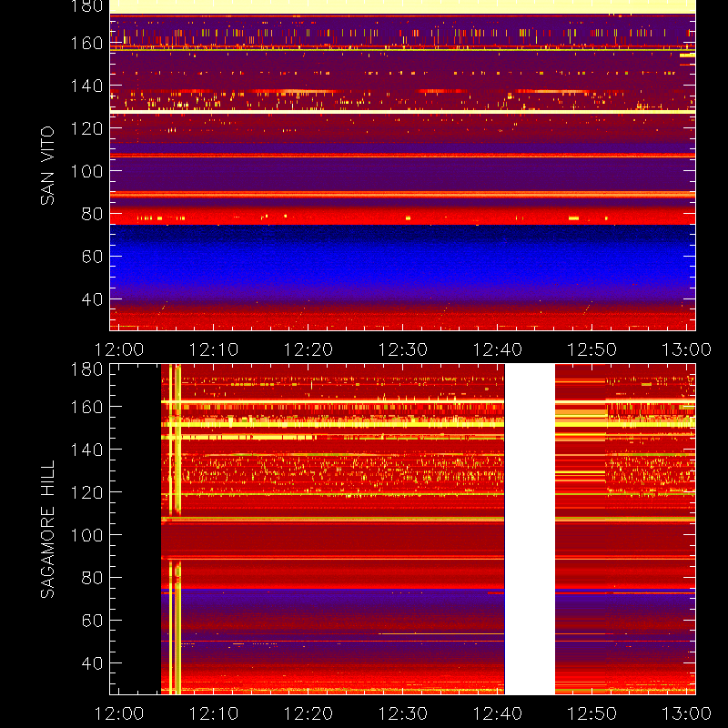Viewport: 728px width, 728px height.
Task: Click the black no-data block in Sagamore Hill spectrogram
Action: [136, 530]
